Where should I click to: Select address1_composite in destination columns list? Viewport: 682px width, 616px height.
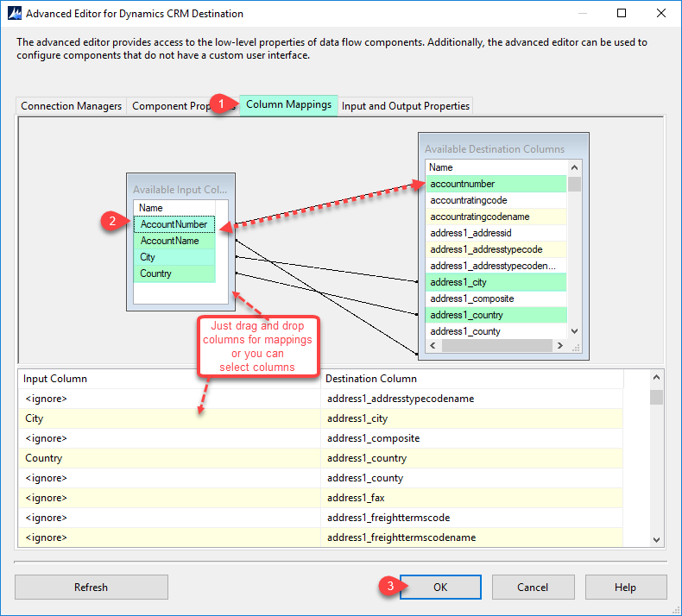(496, 299)
